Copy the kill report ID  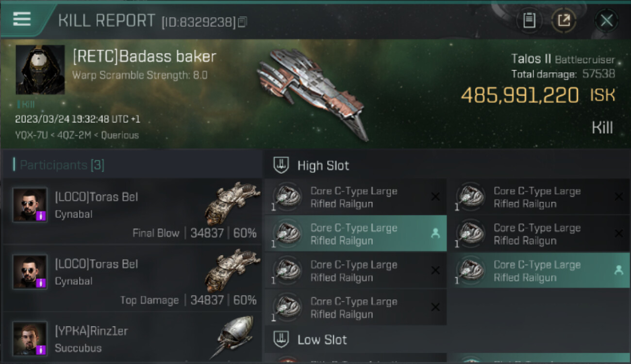242,22
